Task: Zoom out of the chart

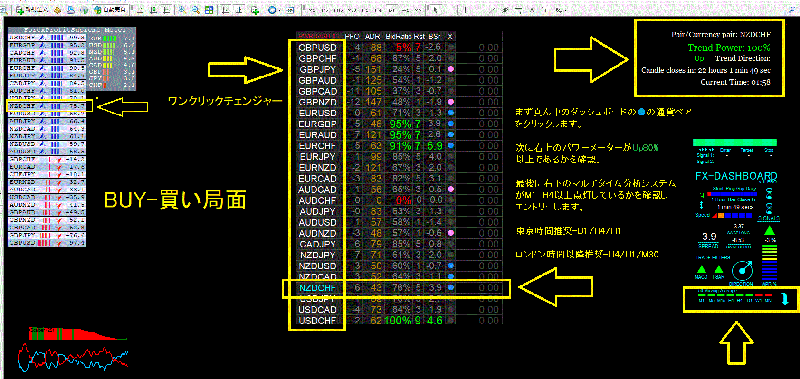Action: pyautogui.click(x=196, y=10)
